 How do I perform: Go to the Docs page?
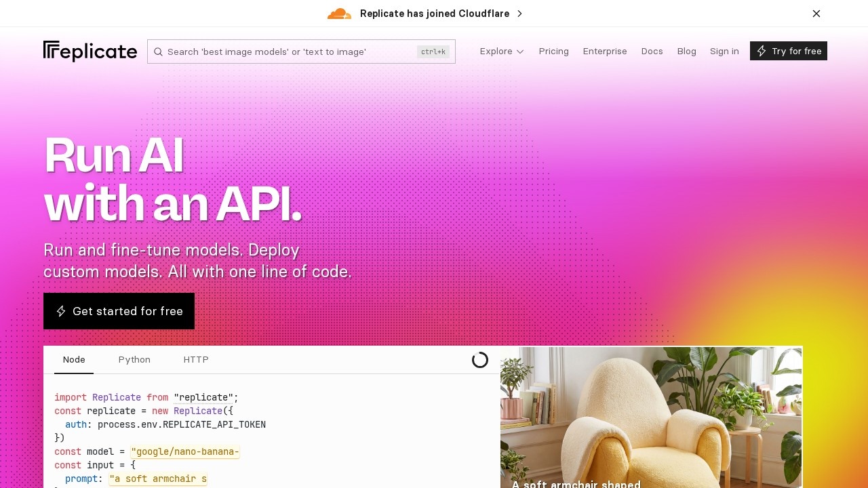pyautogui.click(x=652, y=52)
